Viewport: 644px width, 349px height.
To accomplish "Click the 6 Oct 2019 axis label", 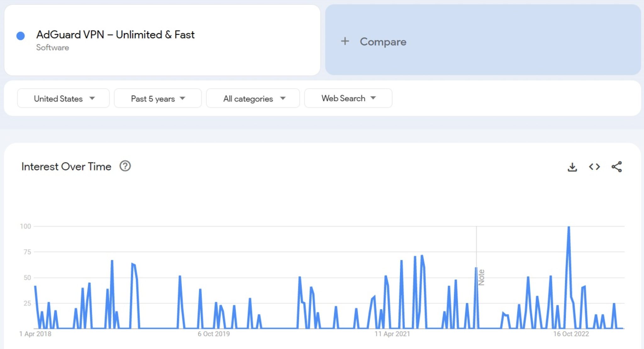I will [214, 334].
